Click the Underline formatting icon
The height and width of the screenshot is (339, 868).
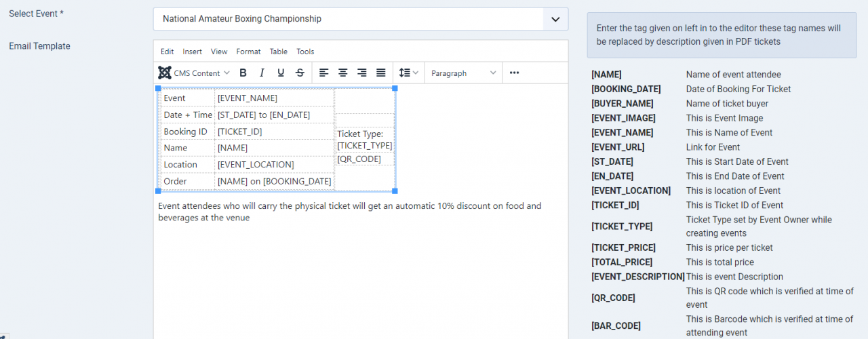[x=281, y=73]
